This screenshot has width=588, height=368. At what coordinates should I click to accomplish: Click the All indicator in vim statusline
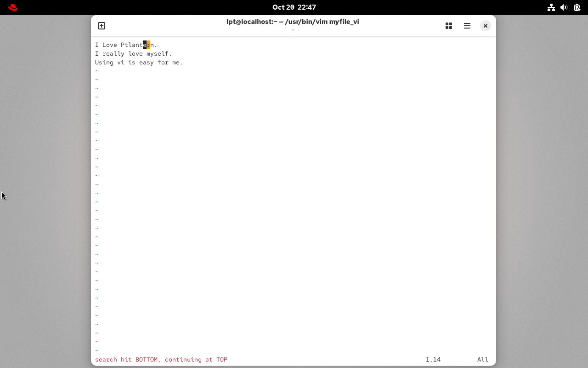482,359
